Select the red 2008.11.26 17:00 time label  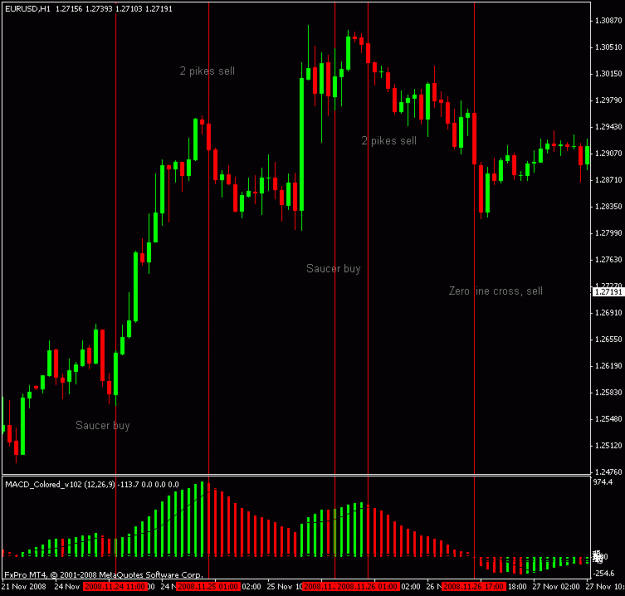(474, 587)
